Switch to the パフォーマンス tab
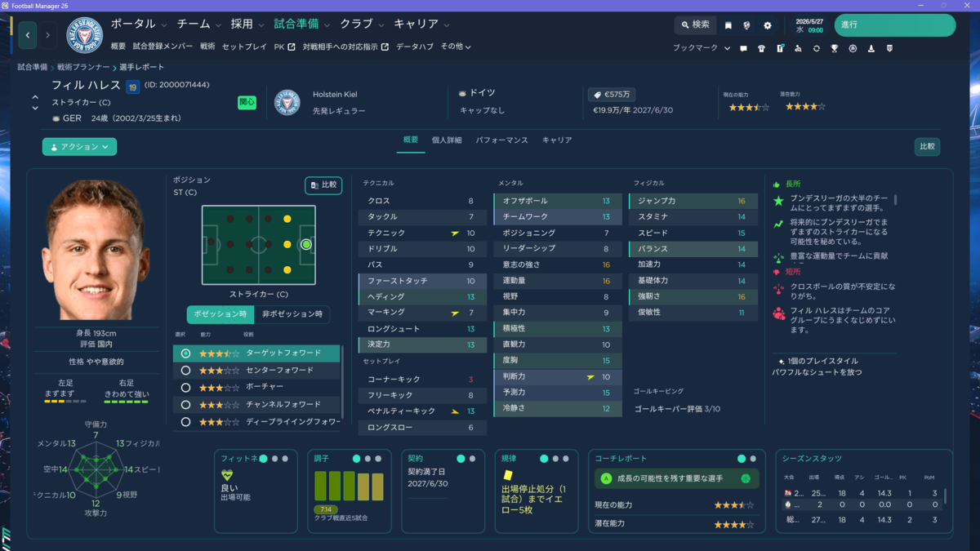980x551 pixels. (501, 140)
